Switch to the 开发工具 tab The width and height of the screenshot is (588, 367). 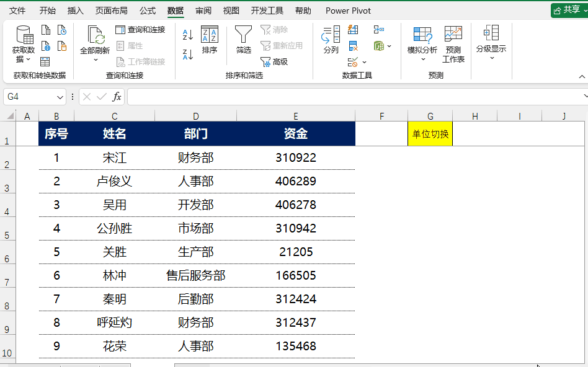coord(267,11)
